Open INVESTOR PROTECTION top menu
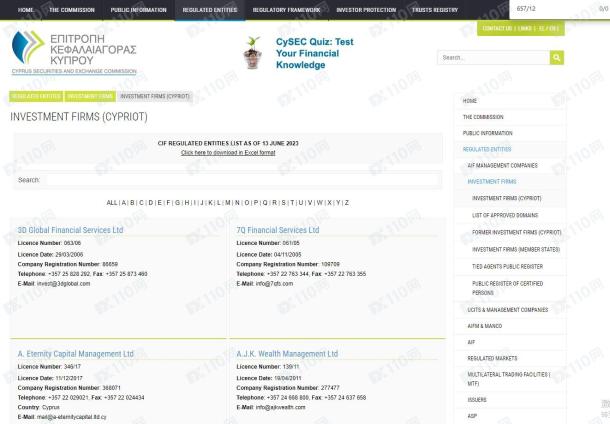This screenshot has height=424, width=610. click(366, 10)
